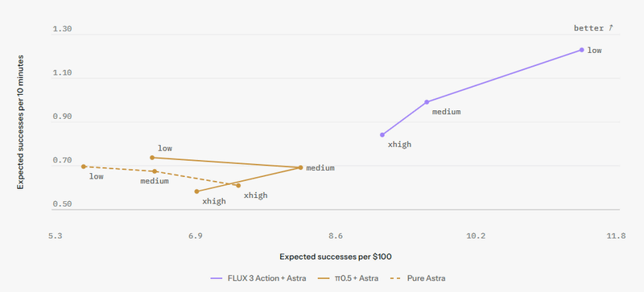Click the 'medium' label on the purple line
This screenshot has width=644, height=292.
[447, 112]
